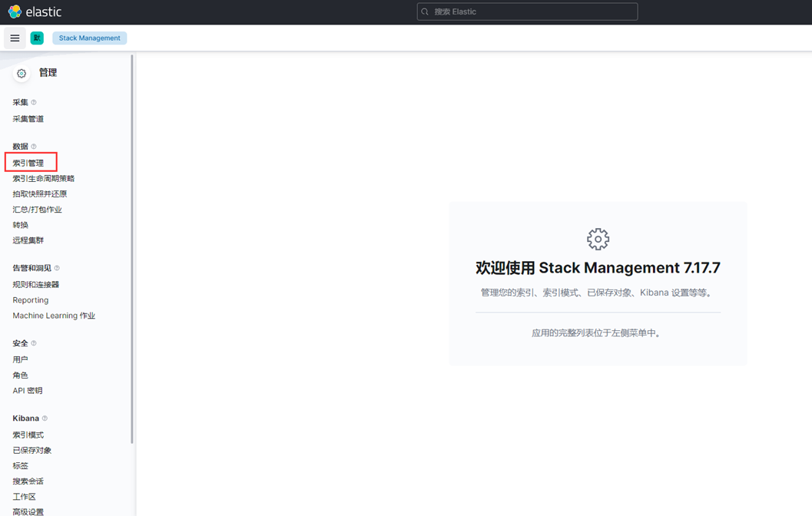
Task: Open 工作区 under Kibana
Action: tap(25, 497)
